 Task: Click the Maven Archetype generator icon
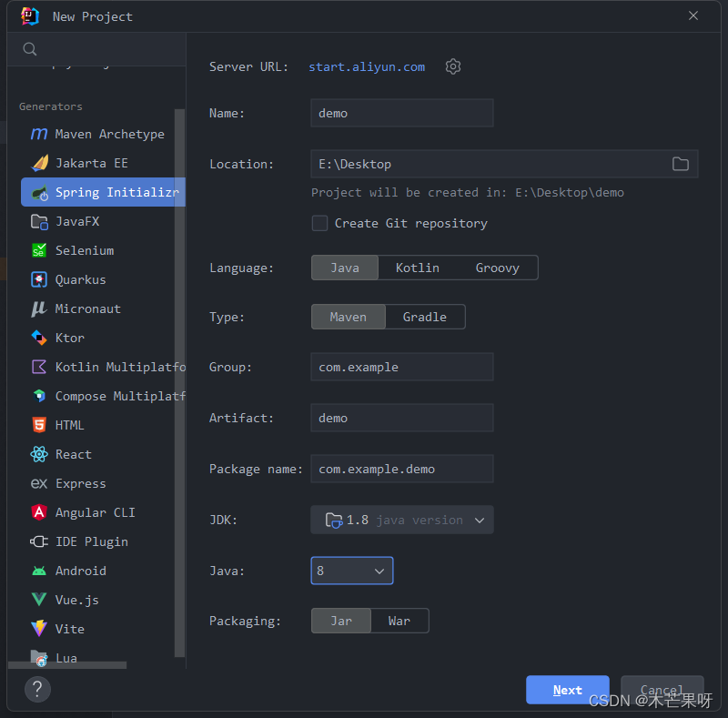39,134
